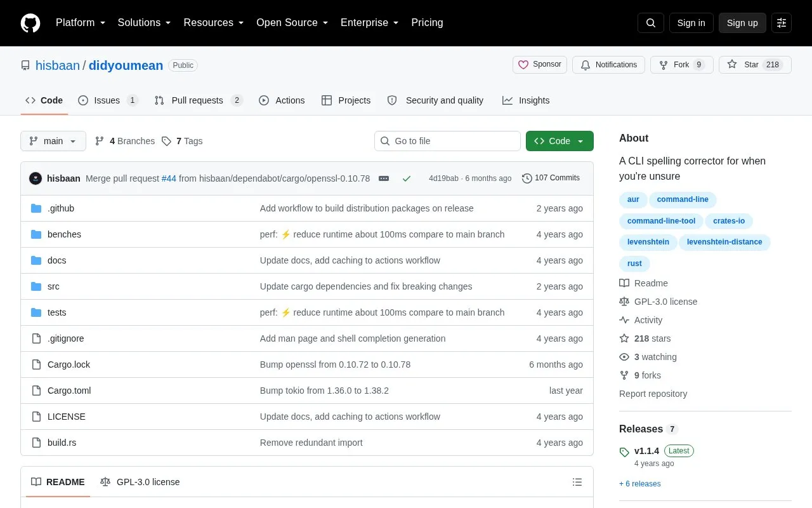Viewport: 812px width, 508px height.
Task: Show commit message details via the ellipsis icon
Action: tap(384, 178)
